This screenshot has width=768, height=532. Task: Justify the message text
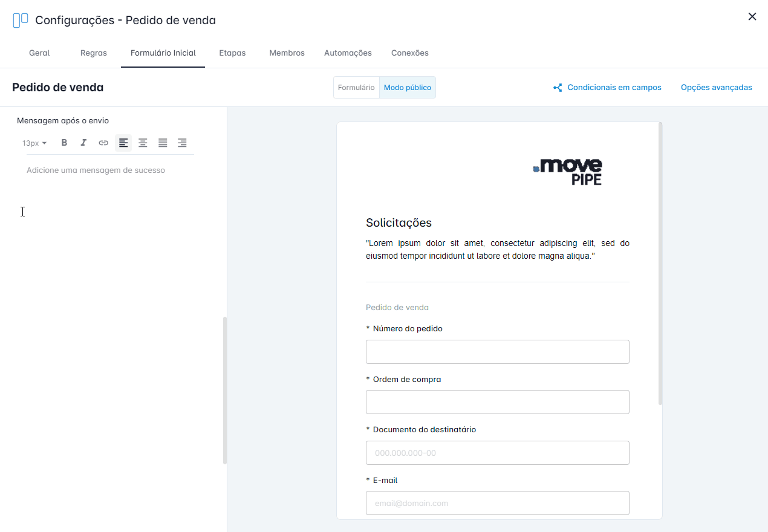pyautogui.click(x=163, y=143)
